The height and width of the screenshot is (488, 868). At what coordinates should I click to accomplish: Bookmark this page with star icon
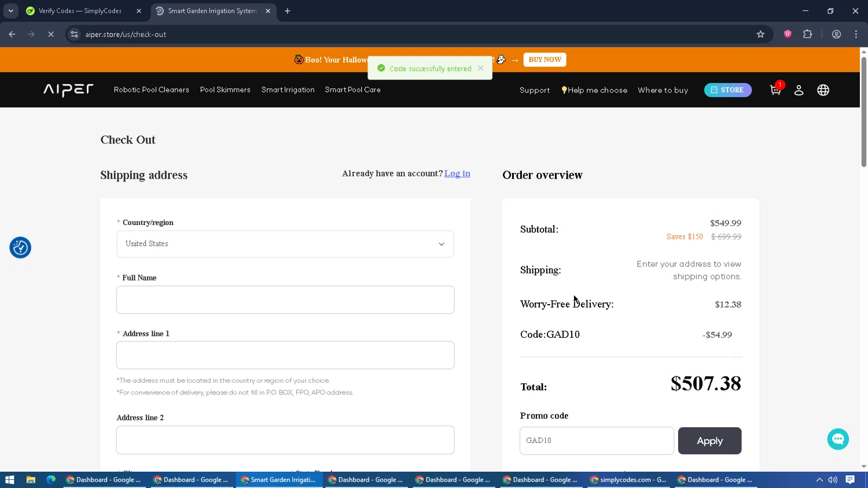[x=760, y=34]
